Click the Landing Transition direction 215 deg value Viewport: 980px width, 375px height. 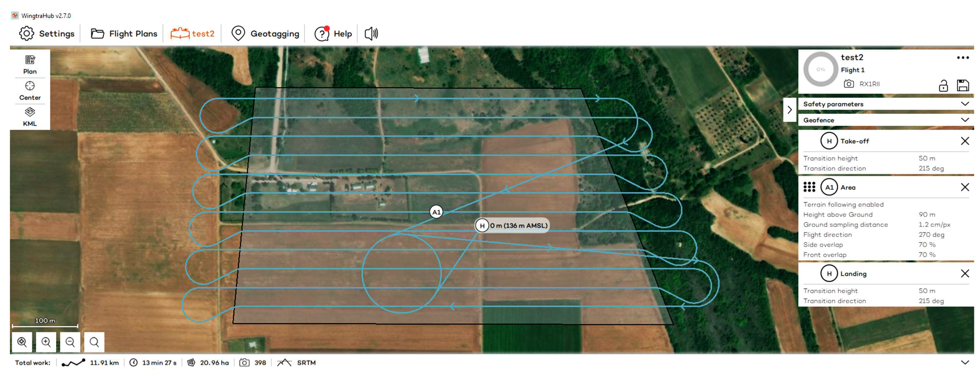coord(931,301)
